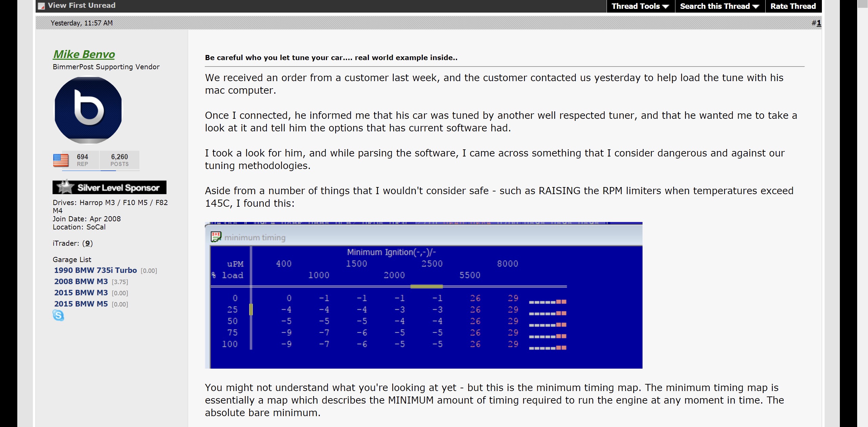Open iTrader rating 9 link

87,243
